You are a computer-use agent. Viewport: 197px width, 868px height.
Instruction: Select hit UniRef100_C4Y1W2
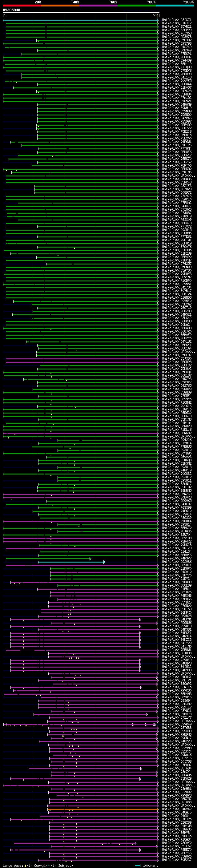coord(176,342)
